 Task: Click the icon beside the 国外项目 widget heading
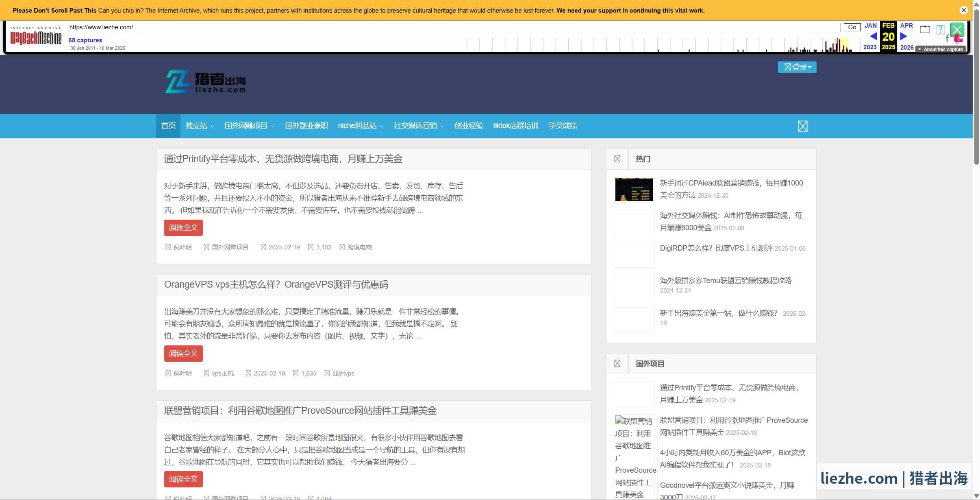coord(617,364)
